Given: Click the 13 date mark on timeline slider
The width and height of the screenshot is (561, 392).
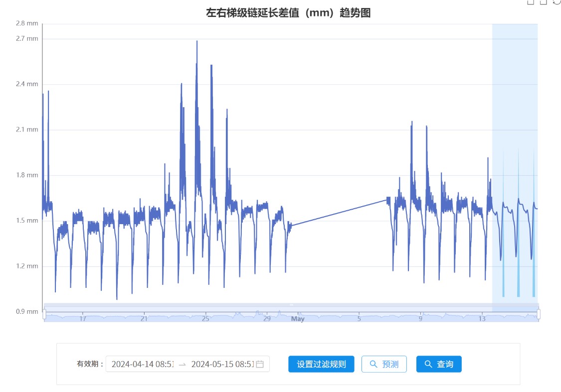Looking at the screenshot, I should 482,319.
